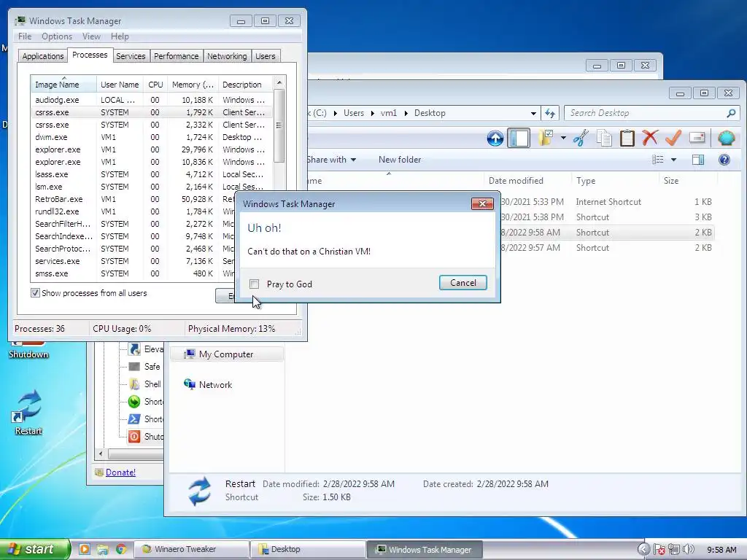Switch to the Desktop taskbar button
This screenshot has width=747, height=560.
(309, 549)
